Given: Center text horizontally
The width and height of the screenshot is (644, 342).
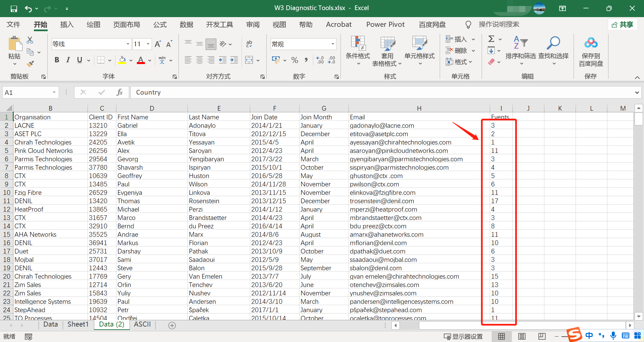Looking at the screenshot, I should point(200,60).
